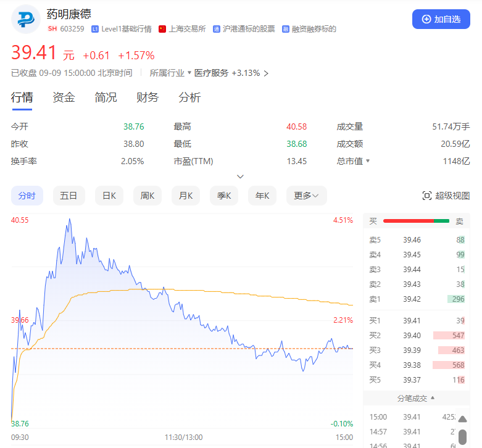Click the SH market tag icon

coord(52,29)
